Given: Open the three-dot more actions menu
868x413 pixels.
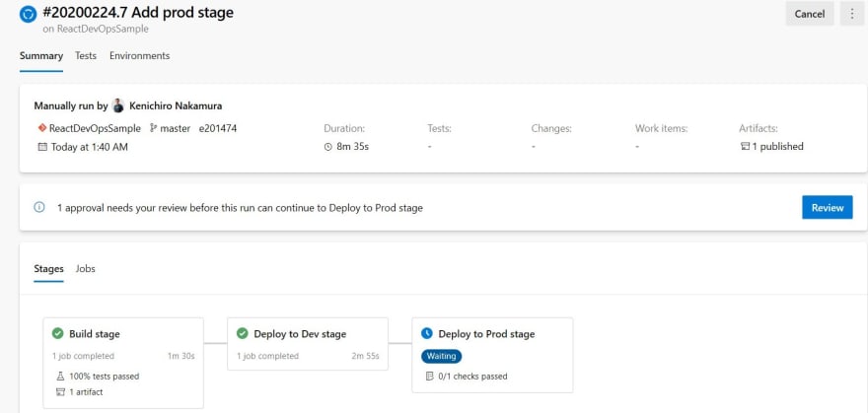Looking at the screenshot, I should (x=852, y=14).
